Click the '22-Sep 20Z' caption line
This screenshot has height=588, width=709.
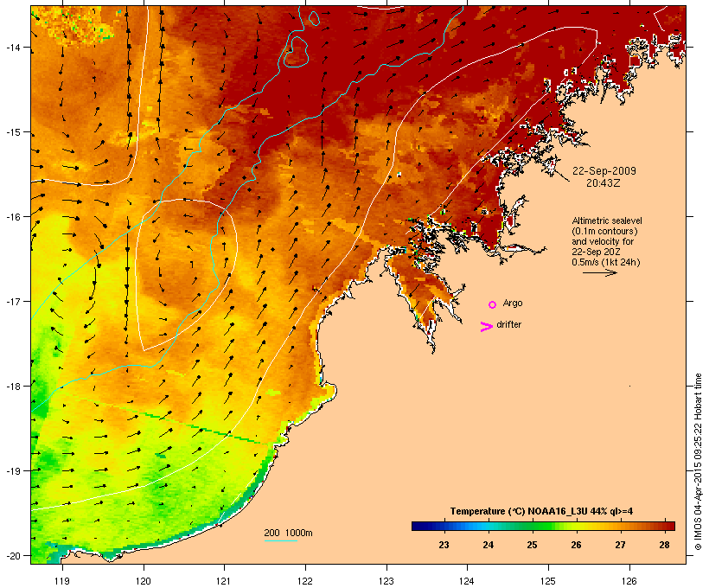click(596, 252)
